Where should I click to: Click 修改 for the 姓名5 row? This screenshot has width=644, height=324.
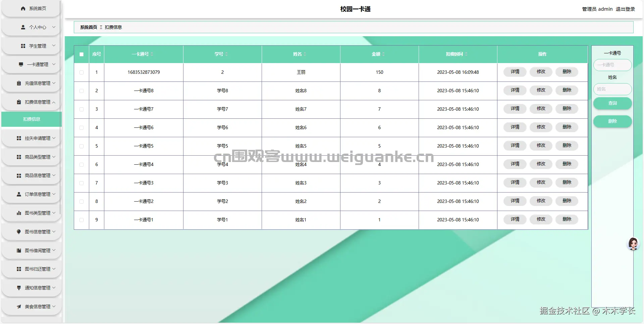[x=541, y=146]
